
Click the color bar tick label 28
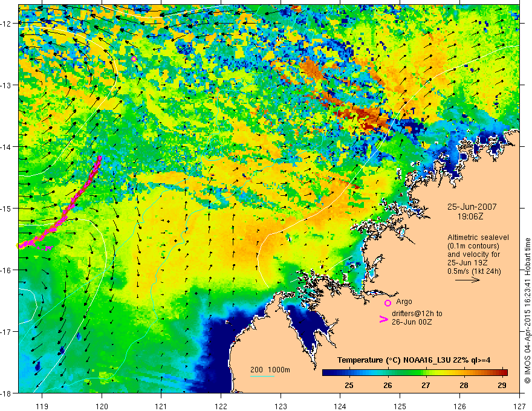464,385
